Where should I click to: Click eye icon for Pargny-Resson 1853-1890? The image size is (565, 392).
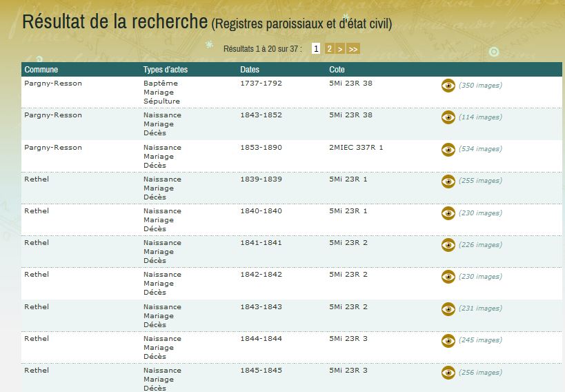click(x=448, y=149)
